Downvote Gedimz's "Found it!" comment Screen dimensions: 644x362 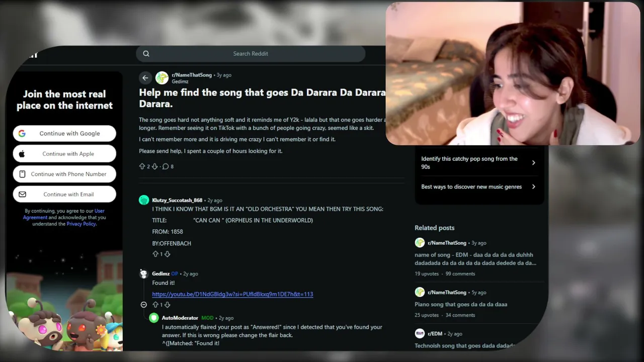168,305
